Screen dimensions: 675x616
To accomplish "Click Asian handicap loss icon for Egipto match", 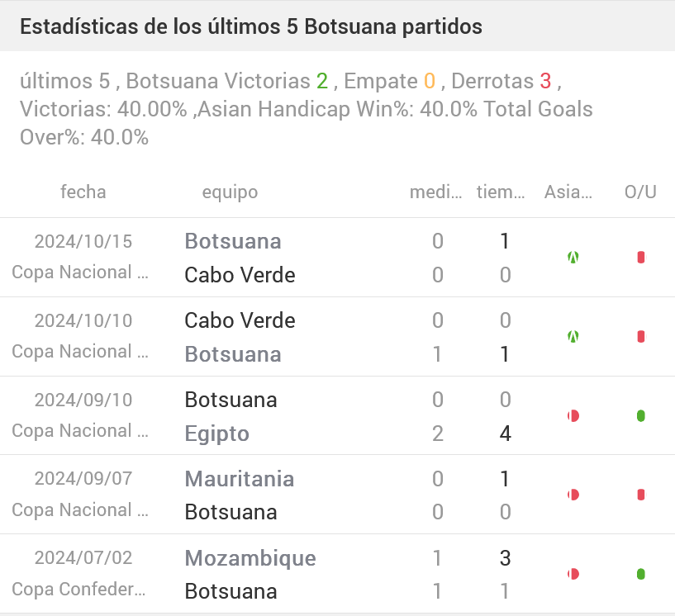I will click(x=573, y=416).
